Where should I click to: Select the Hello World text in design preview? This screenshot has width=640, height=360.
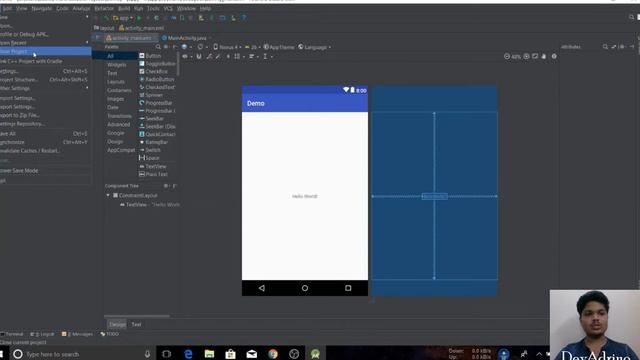click(x=304, y=196)
